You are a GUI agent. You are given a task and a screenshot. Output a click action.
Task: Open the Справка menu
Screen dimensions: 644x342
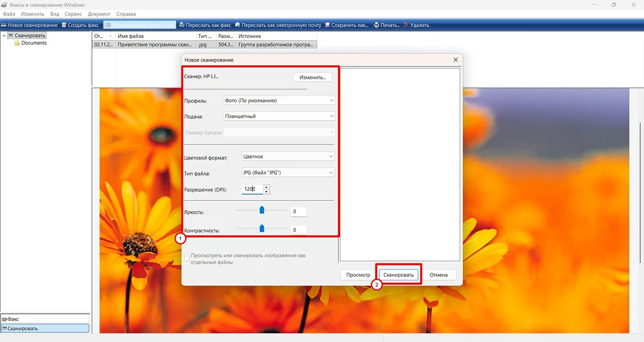point(126,14)
